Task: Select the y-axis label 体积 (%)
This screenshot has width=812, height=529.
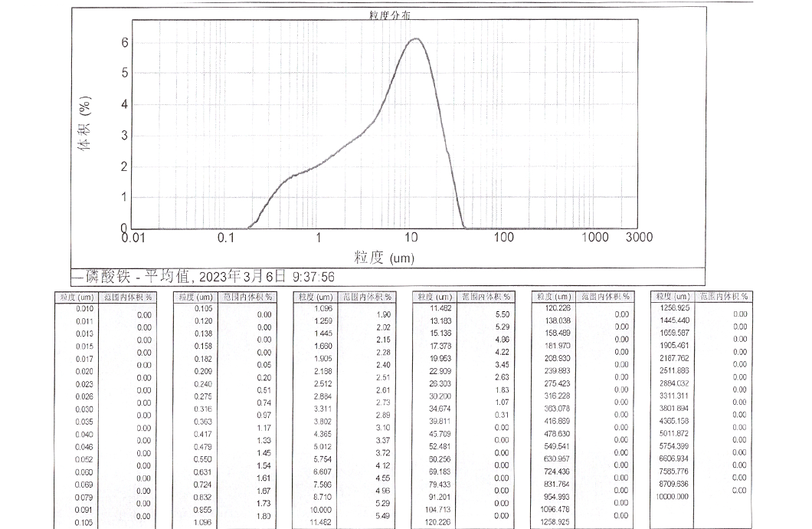Action: point(87,123)
